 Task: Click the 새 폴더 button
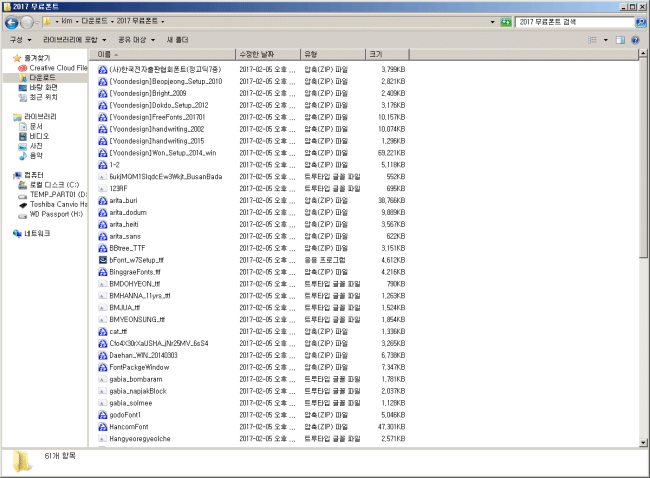coord(177,40)
